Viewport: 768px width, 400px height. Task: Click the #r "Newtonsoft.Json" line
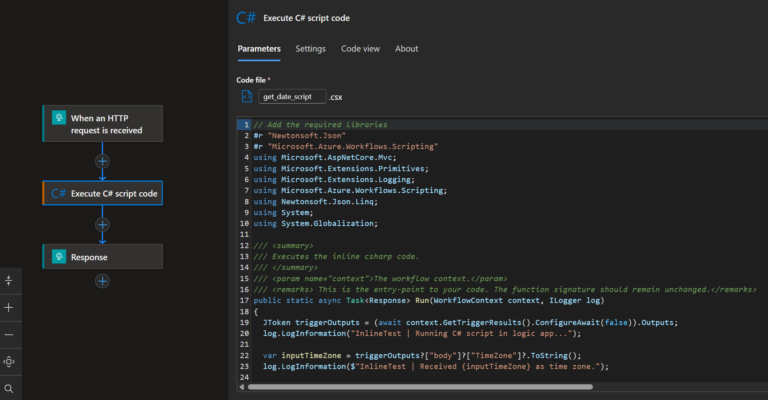pyautogui.click(x=300, y=136)
